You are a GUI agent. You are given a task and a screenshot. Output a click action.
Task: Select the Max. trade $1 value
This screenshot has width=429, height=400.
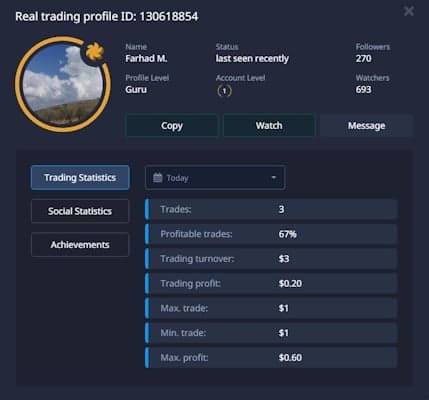[x=284, y=308]
